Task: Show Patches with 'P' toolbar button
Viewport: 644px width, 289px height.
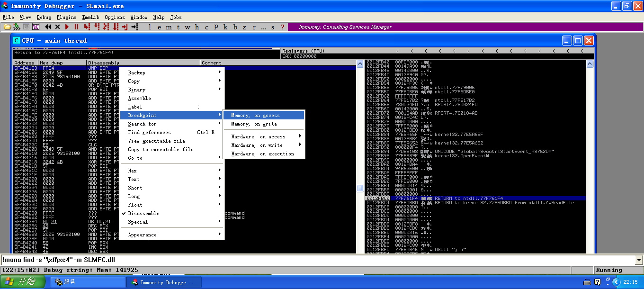Action: pyautogui.click(x=216, y=27)
